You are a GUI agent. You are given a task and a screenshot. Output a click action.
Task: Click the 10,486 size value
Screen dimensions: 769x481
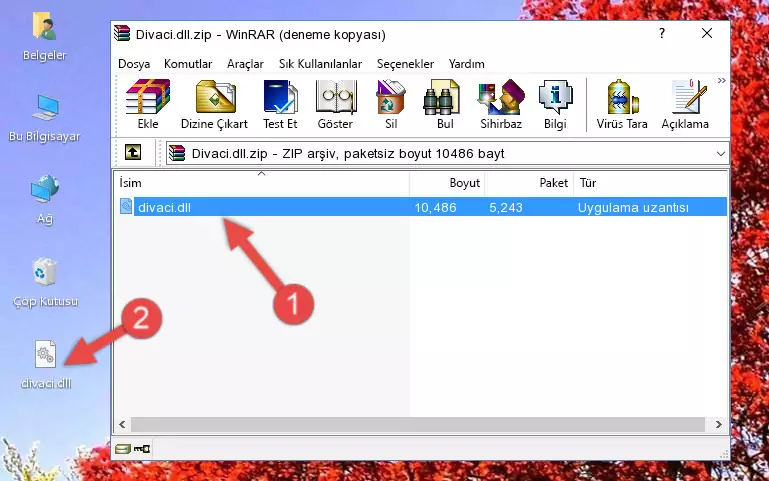[436, 207]
